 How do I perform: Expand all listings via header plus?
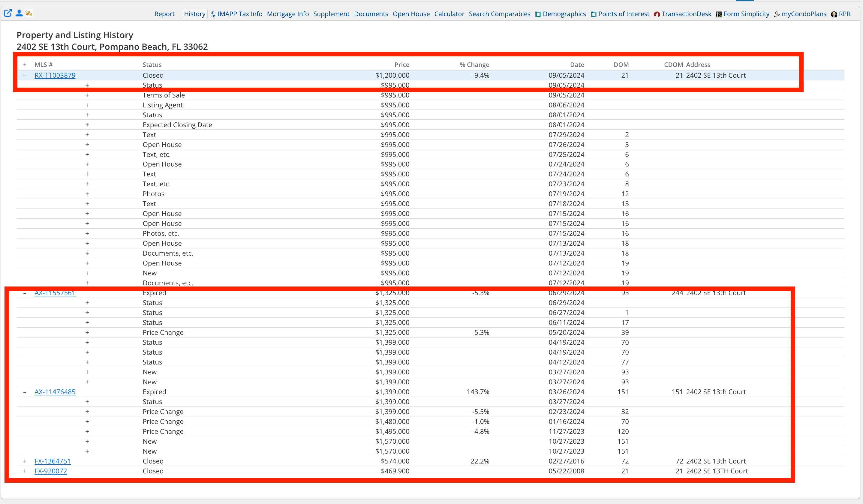25,65
